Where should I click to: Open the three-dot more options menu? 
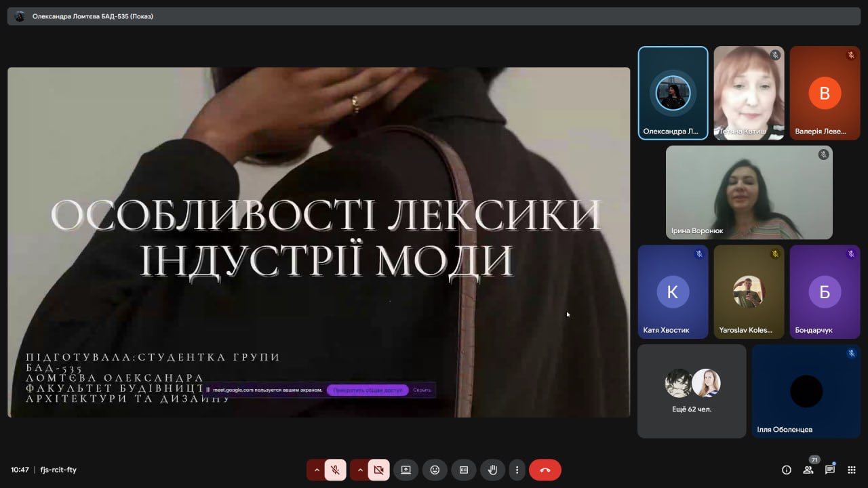pyautogui.click(x=517, y=470)
